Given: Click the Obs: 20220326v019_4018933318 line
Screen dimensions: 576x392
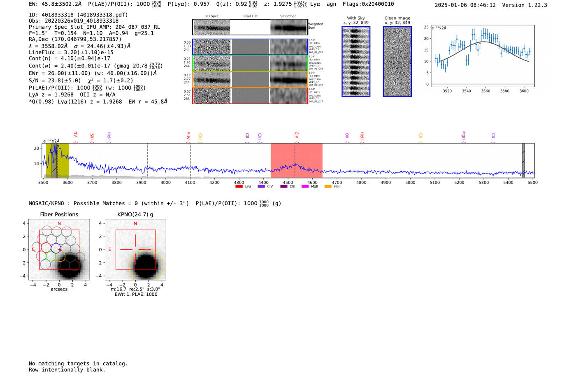Looking at the screenshot, I should (74, 21).
